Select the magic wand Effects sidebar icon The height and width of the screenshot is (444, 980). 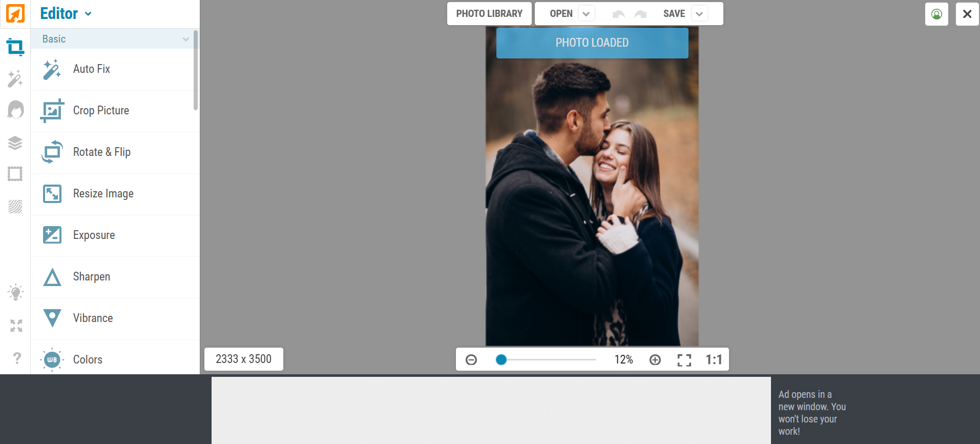(15, 78)
